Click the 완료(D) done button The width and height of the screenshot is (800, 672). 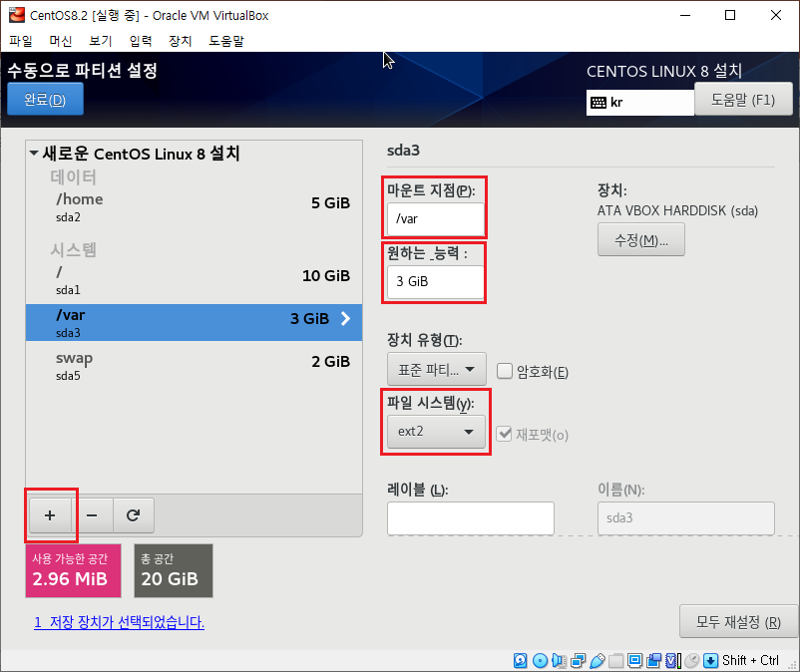pyautogui.click(x=46, y=99)
